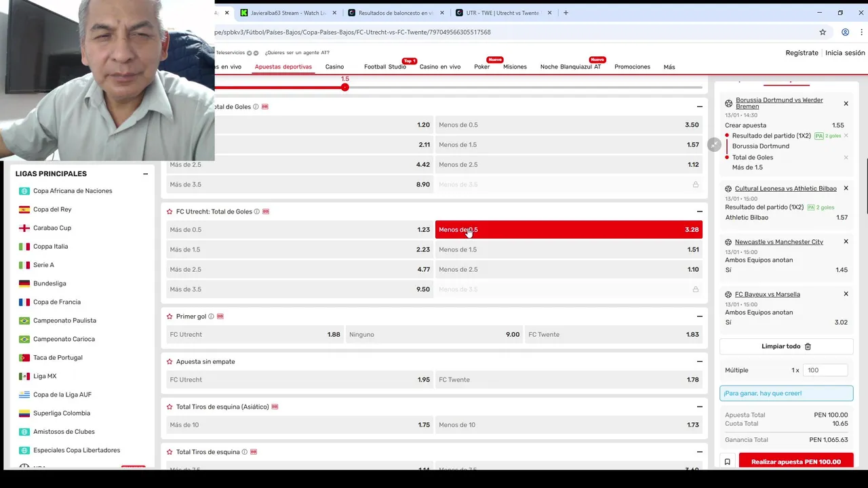Click the Brazil flag beside Campeonato Paulista

(24, 321)
